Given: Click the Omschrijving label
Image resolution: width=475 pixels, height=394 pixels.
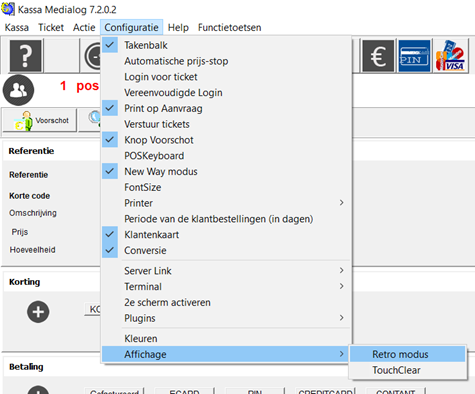Looking at the screenshot, I should point(33,213).
